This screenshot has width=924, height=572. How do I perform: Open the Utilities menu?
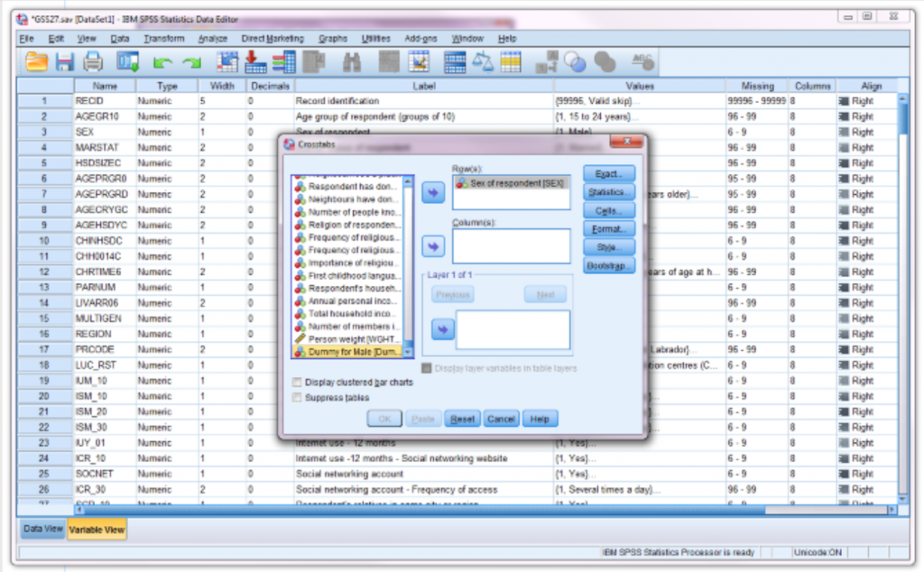click(x=376, y=38)
